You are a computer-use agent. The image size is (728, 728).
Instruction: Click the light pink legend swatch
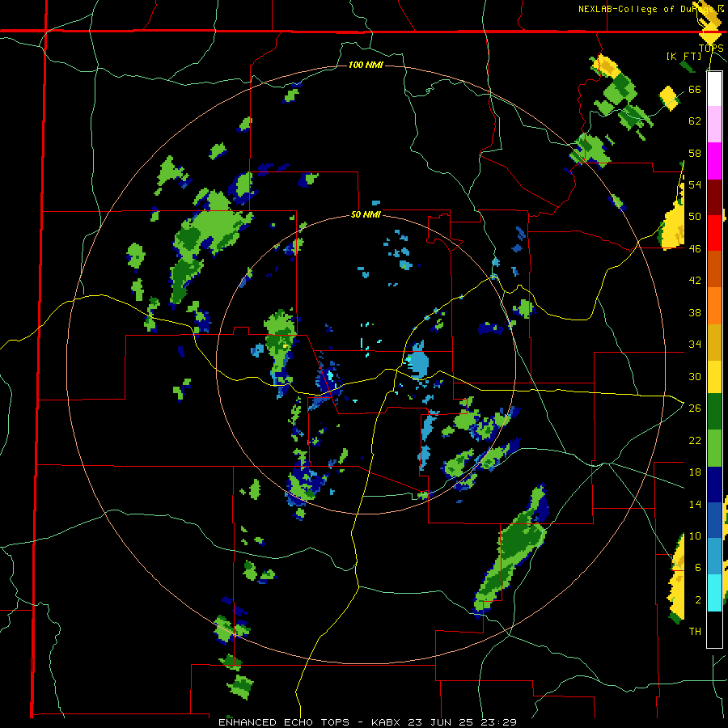714,124
